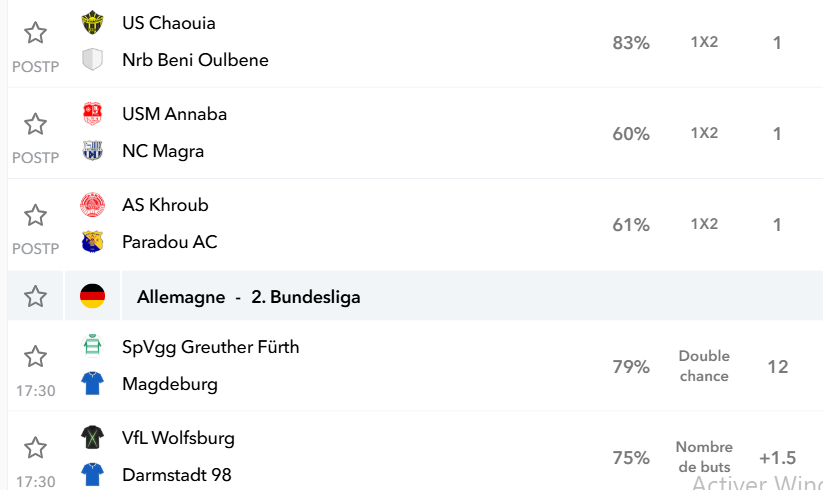Click the VfL Wolfsburg black jersey icon

pyautogui.click(x=92, y=438)
